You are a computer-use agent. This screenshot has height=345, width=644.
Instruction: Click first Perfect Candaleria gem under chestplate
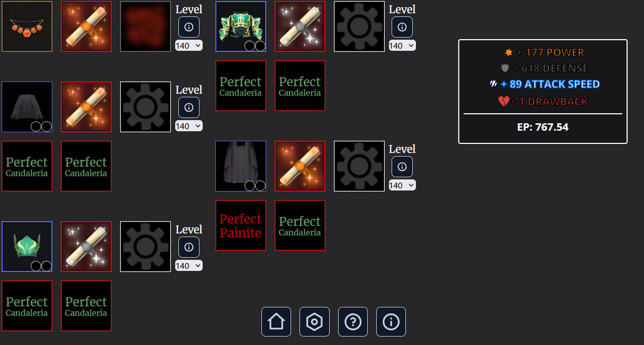click(241, 86)
